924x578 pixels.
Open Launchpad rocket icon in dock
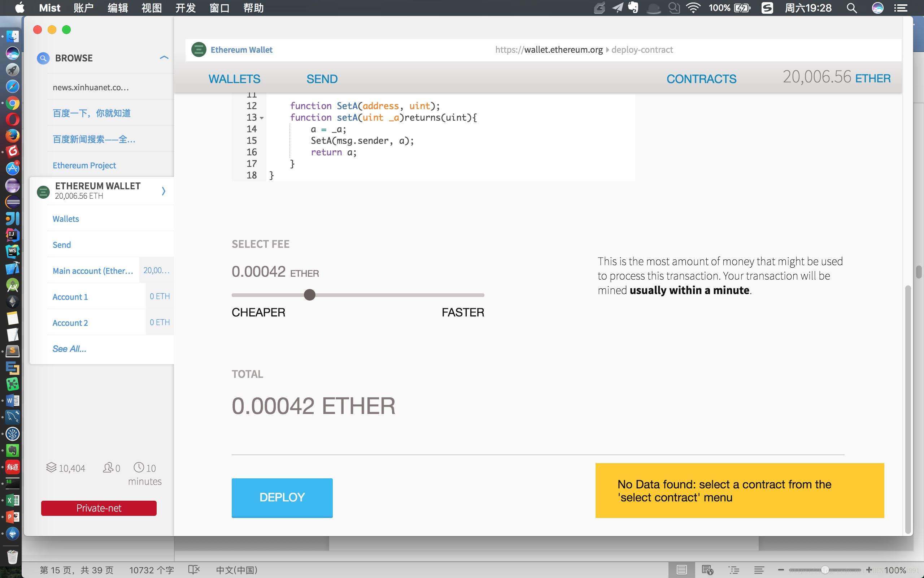(x=13, y=70)
